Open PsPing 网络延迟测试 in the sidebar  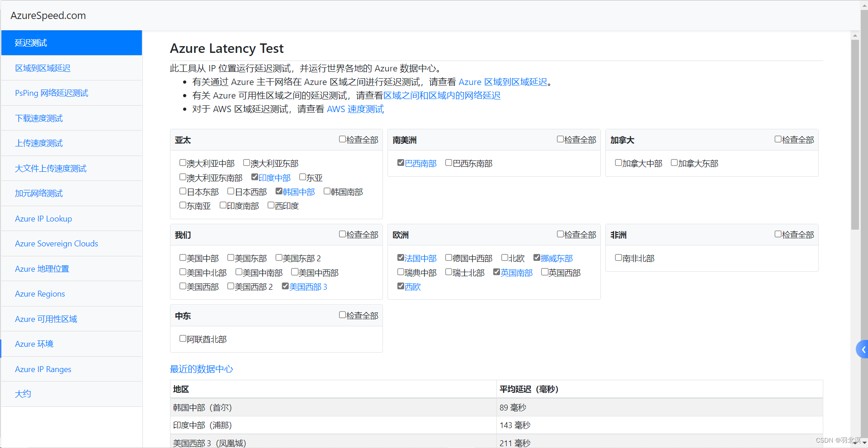(x=72, y=93)
